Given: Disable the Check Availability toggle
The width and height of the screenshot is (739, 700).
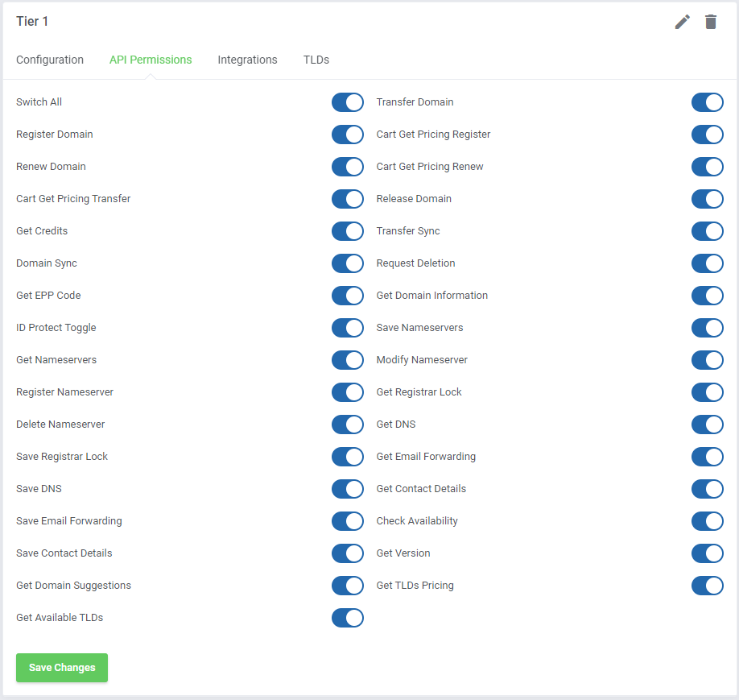Looking at the screenshot, I should (708, 521).
